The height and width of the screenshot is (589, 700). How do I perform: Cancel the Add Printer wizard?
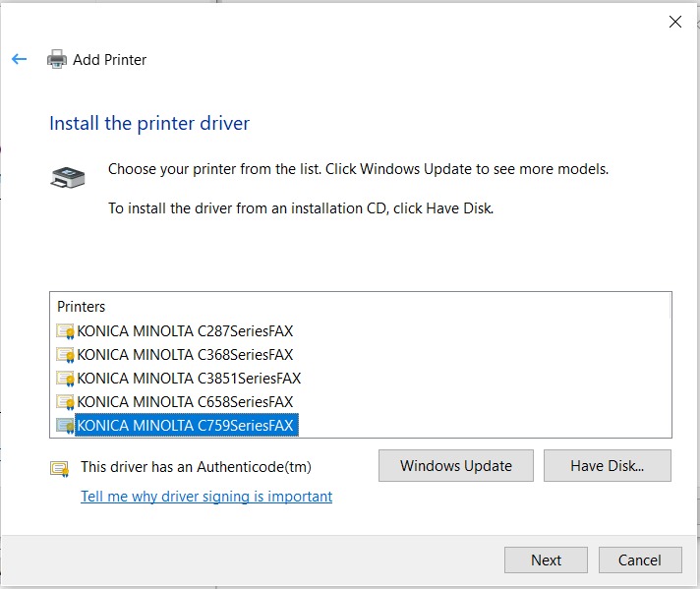click(x=640, y=560)
